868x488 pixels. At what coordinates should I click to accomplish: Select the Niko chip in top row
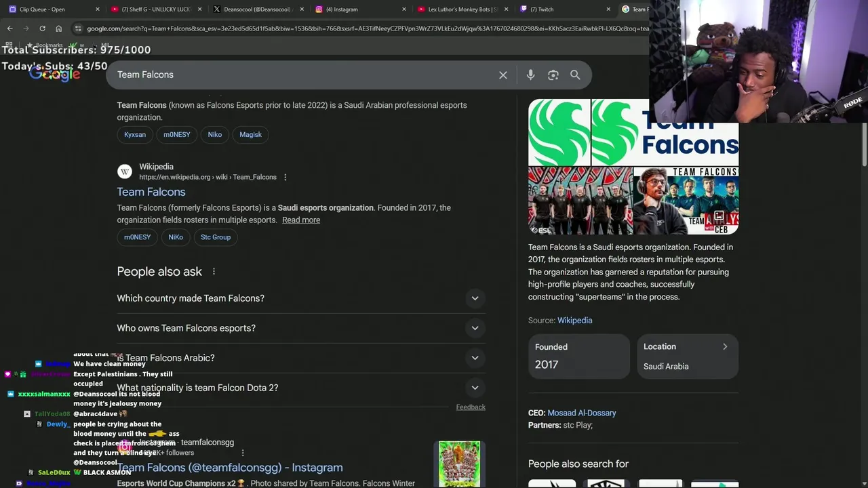215,134
